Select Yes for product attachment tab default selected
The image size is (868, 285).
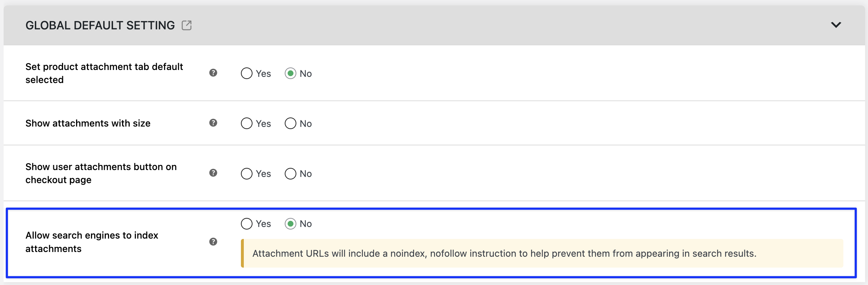click(247, 74)
